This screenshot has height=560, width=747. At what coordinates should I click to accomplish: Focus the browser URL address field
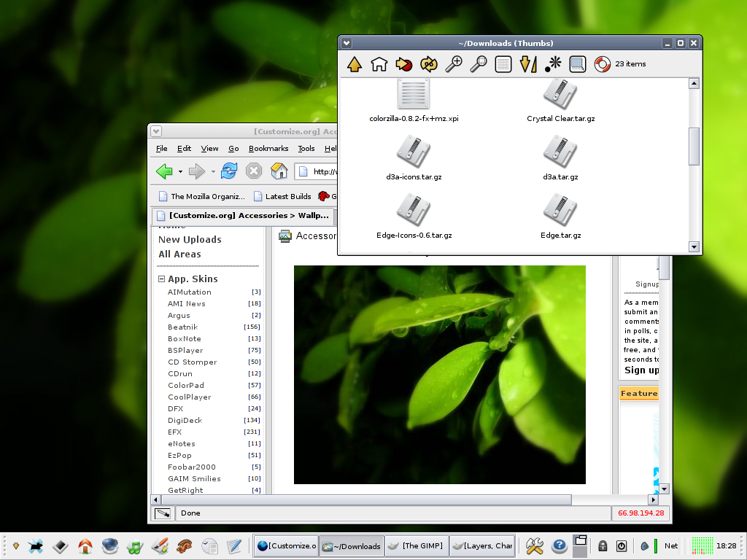[x=317, y=171]
